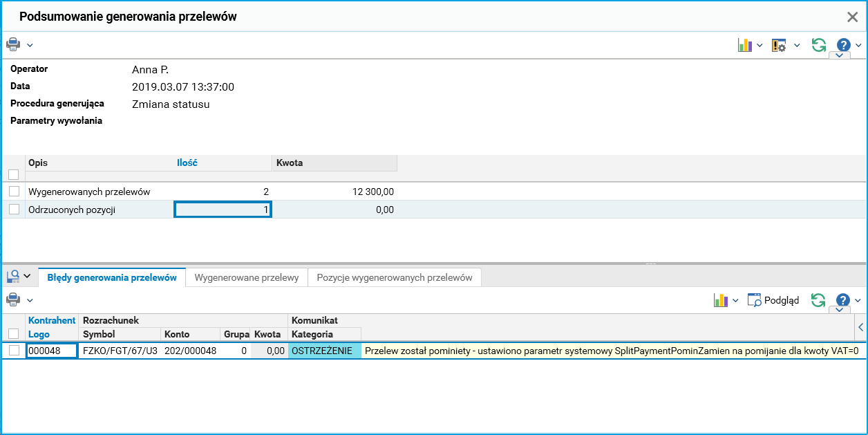Sort by the Symbol column header
The height and width of the screenshot is (435, 868).
(120, 334)
